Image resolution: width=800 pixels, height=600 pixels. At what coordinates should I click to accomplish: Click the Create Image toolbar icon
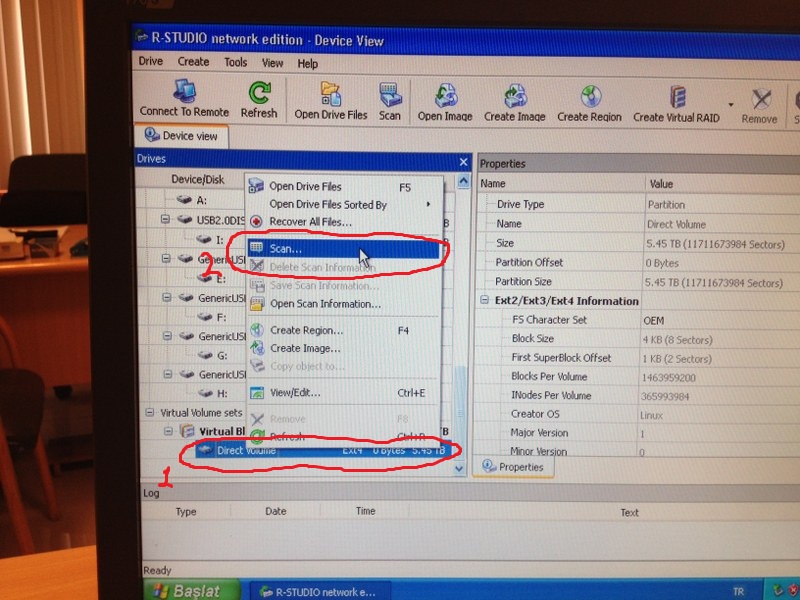(x=514, y=103)
